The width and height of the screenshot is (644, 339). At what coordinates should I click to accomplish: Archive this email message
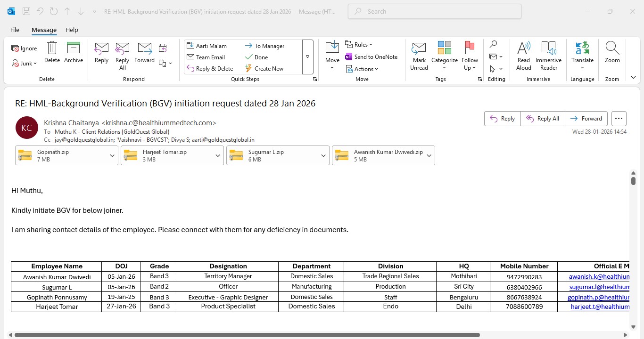(74, 48)
